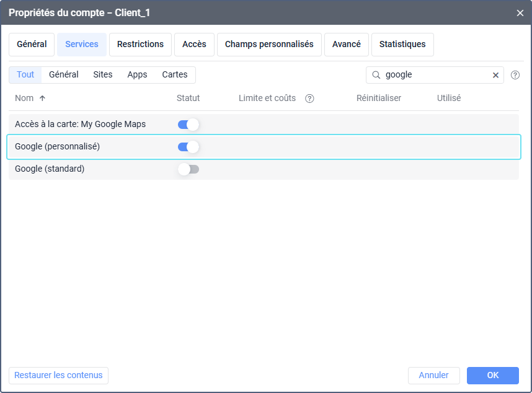Screen dimensions: 532x393
Task: Close the account properties dialog
Action: [x=520, y=12]
